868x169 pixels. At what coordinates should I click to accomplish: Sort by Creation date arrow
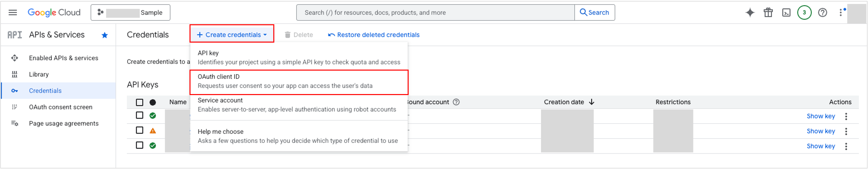592,102
